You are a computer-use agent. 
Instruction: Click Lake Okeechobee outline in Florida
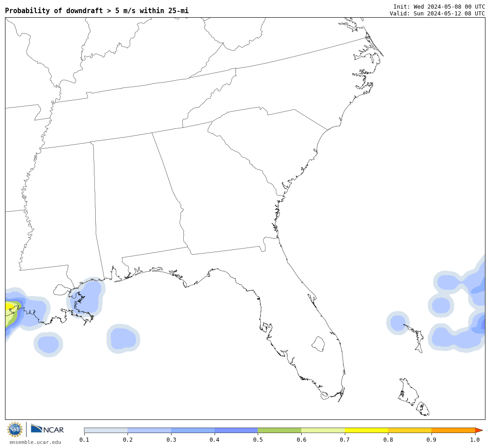318,344
